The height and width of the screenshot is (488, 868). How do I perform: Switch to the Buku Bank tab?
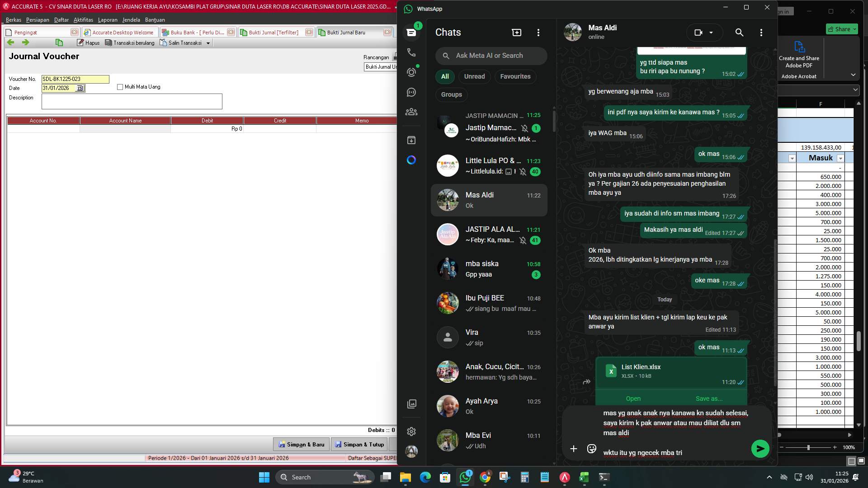(194, 32)
